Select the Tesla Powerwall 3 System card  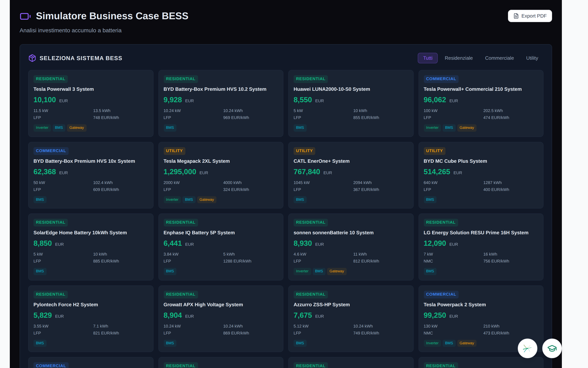91,103
